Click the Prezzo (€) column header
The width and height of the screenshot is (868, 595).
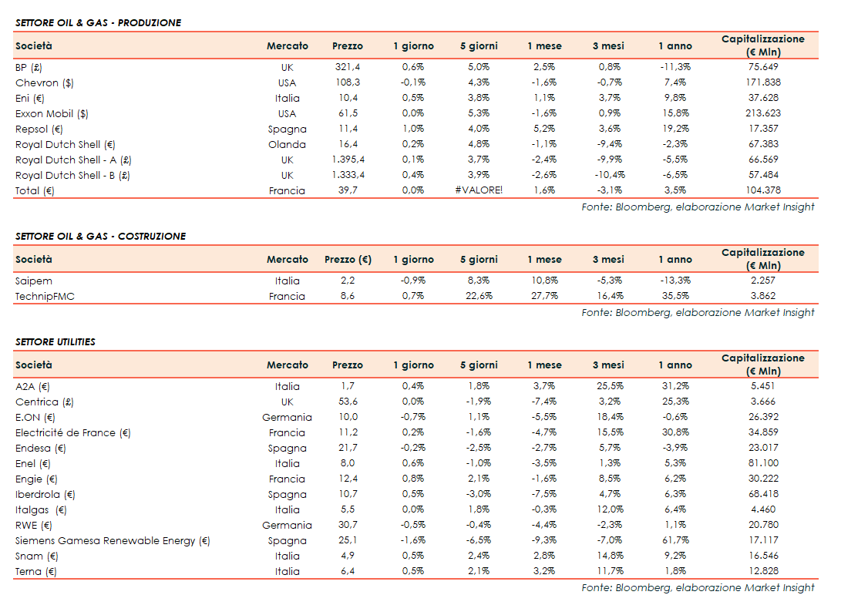(348, 260)
